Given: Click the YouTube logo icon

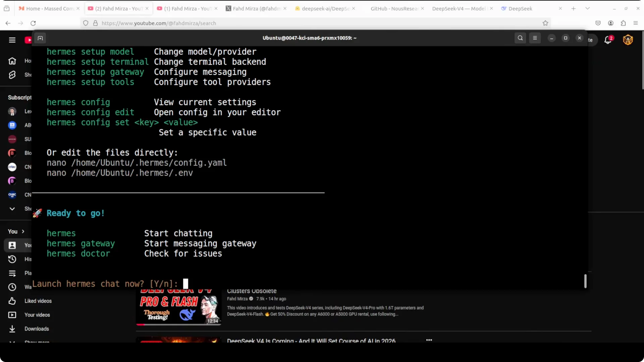Looking at the screenshot, I should 28,40.
